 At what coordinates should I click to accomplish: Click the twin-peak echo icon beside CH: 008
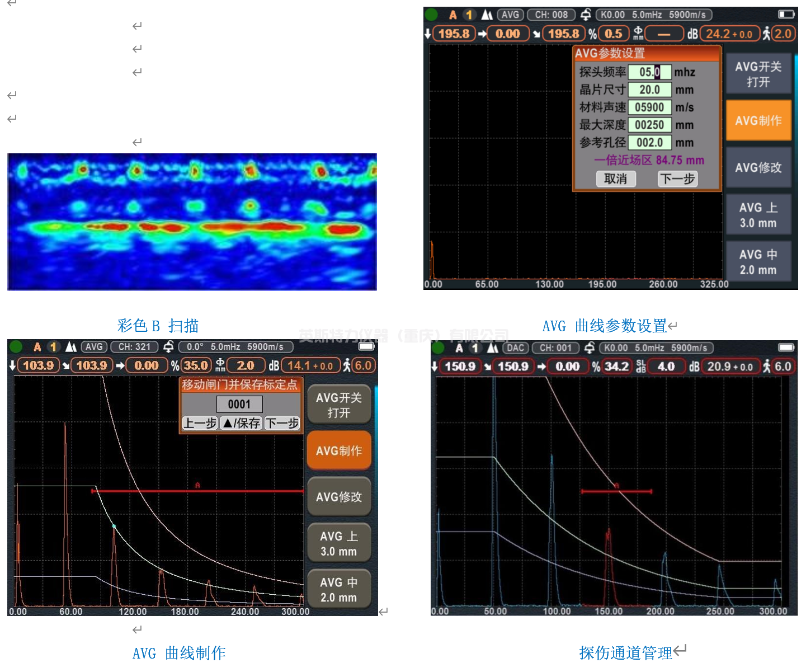pos(487,15)
